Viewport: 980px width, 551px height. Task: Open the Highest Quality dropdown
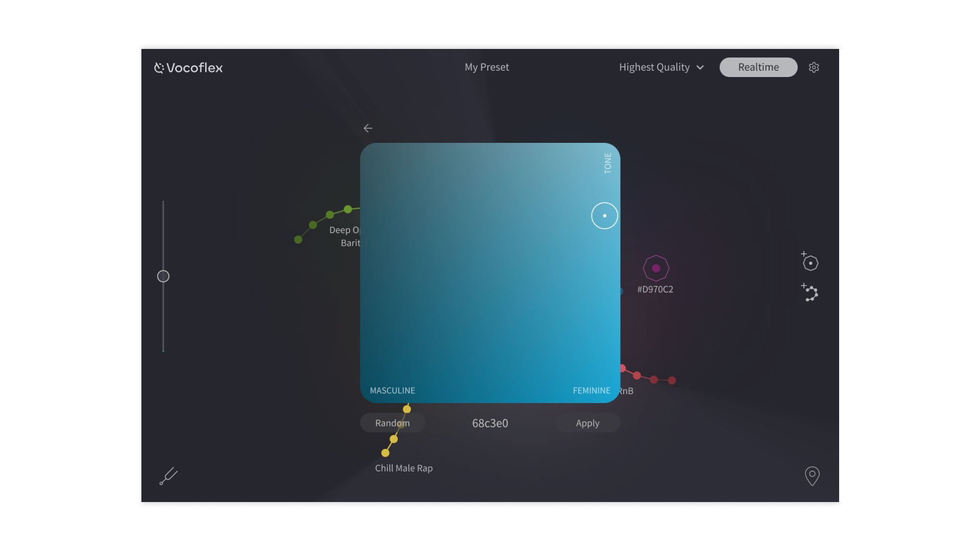coord(654,67)
